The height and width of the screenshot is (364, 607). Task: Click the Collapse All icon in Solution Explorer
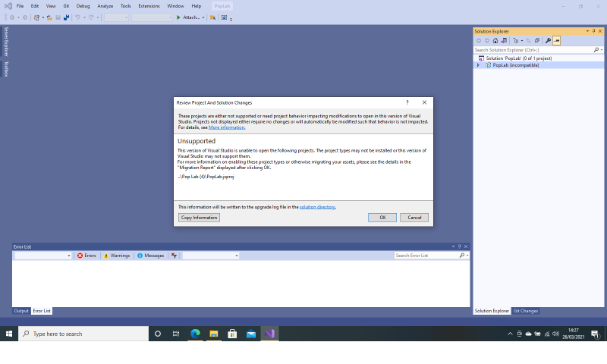pyautogui.click(x=537, y=41)
